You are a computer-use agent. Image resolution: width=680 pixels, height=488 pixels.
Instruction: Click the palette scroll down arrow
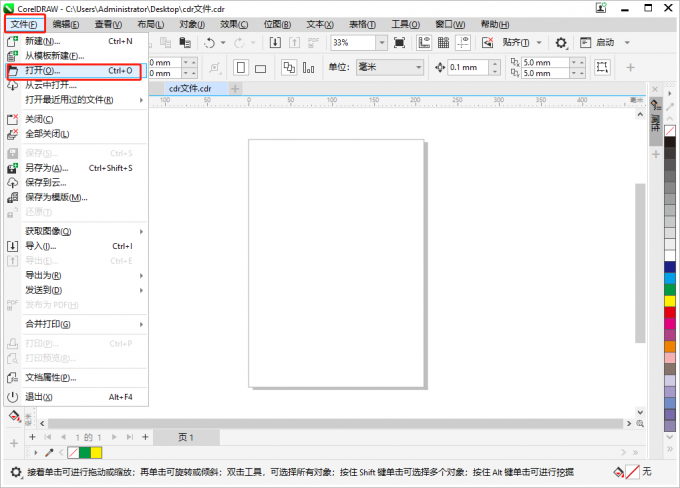click(670, 437)
